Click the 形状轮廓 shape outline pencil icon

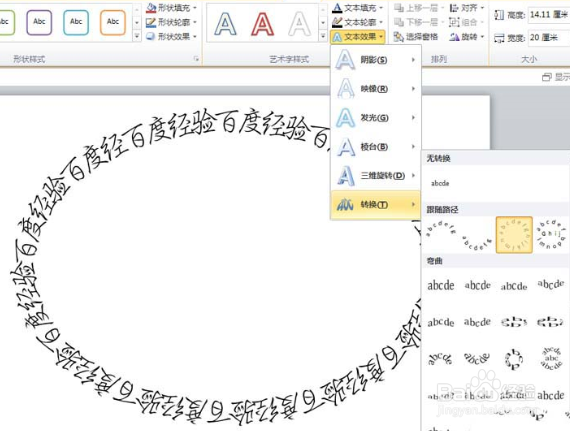[x=151, y=22]
